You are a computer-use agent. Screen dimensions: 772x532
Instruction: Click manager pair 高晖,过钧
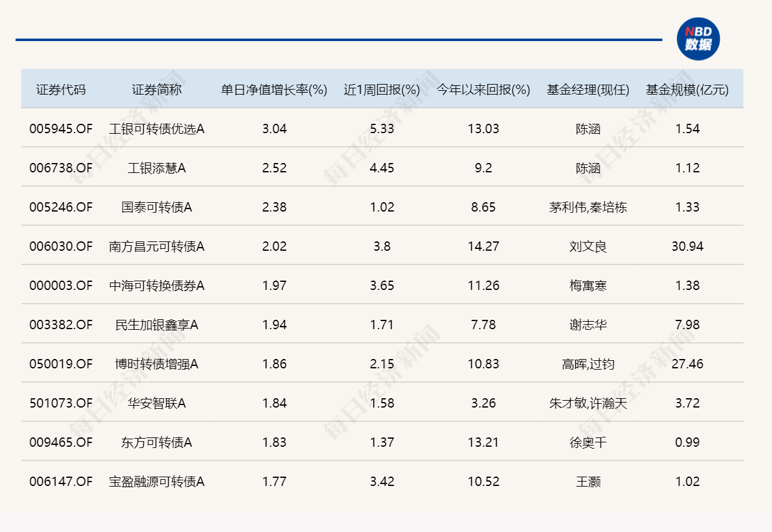[x=588, y=364]
